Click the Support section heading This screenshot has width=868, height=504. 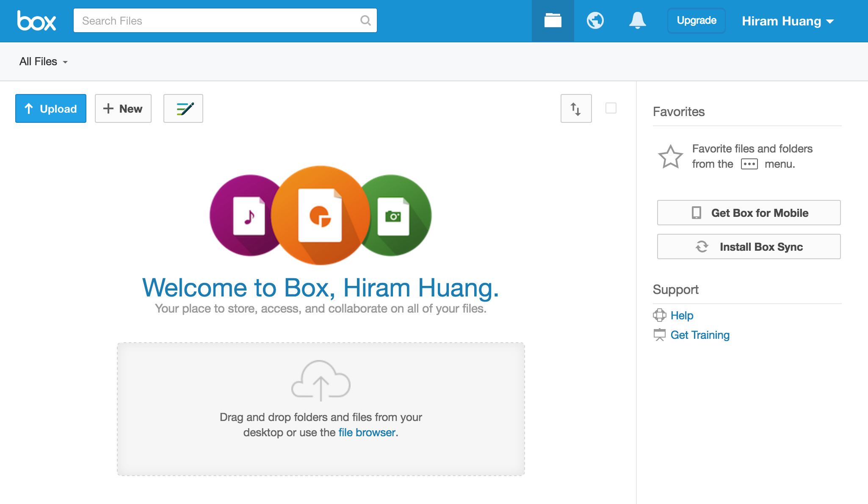point(675,290)
